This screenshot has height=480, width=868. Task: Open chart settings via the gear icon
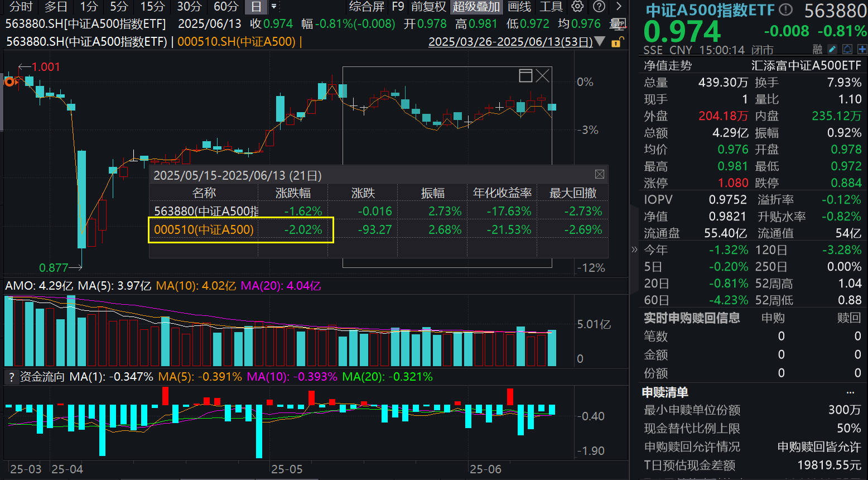(x=578, y=7)
